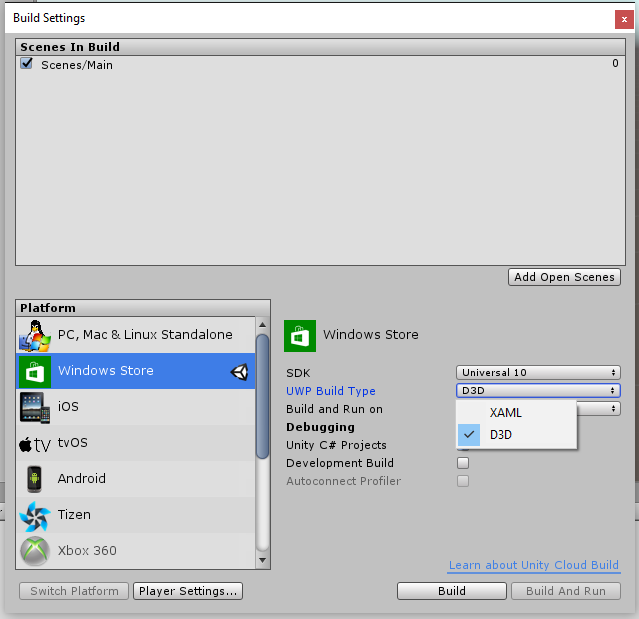Select the Windows Store platform row text
Image resolution: width=639 pixels, height=619 pixels.
(x=106, y=371)
